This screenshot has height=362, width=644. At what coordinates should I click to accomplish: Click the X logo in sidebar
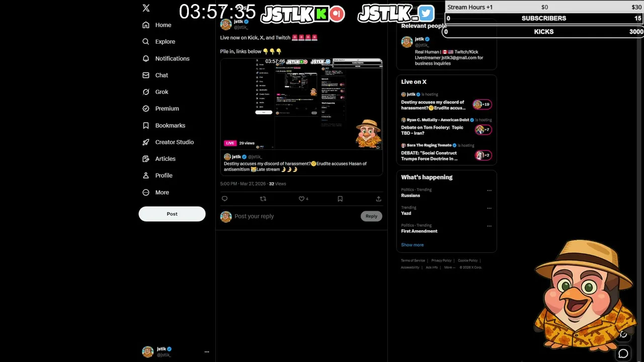[x=146, y=8]
